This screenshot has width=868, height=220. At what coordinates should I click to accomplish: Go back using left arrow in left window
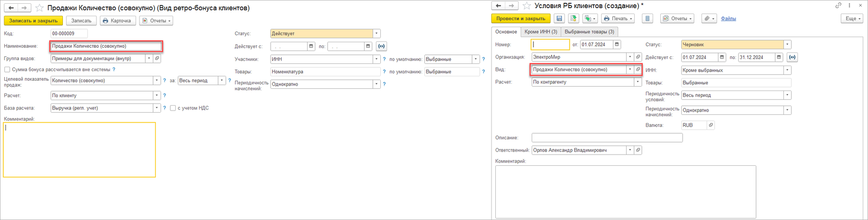(11, 8)
